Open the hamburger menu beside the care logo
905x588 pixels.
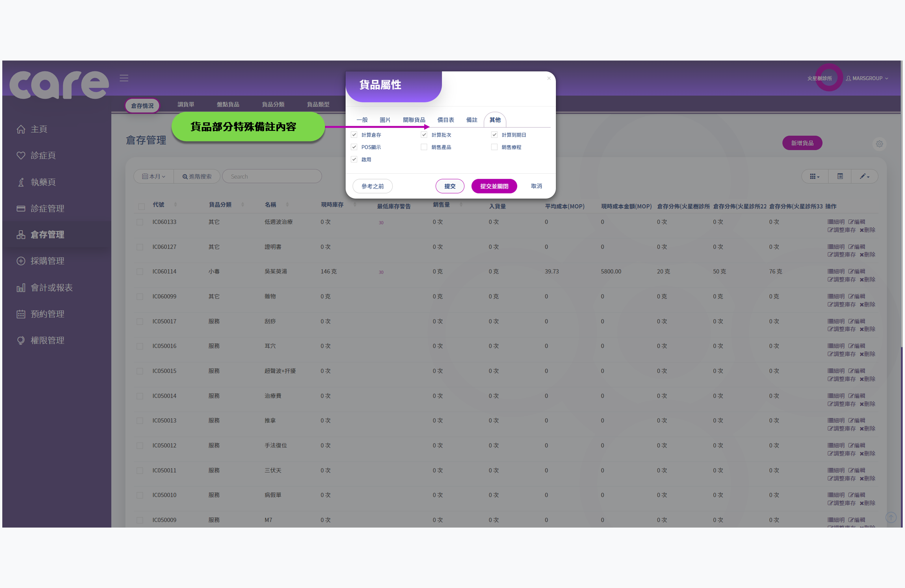(x=124, y=78)
